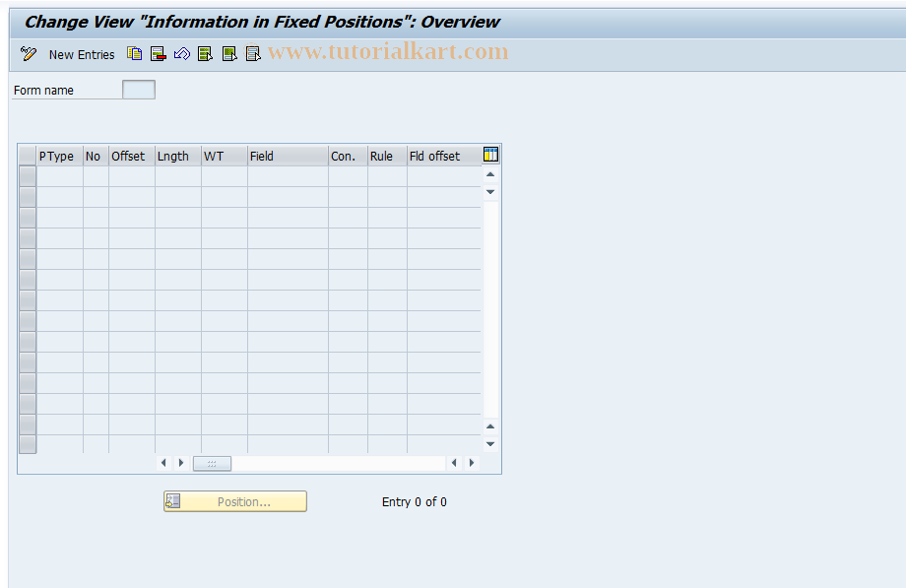Screen dimensions: 906x588
Task: Click the No column header
Action: (96, 156)
